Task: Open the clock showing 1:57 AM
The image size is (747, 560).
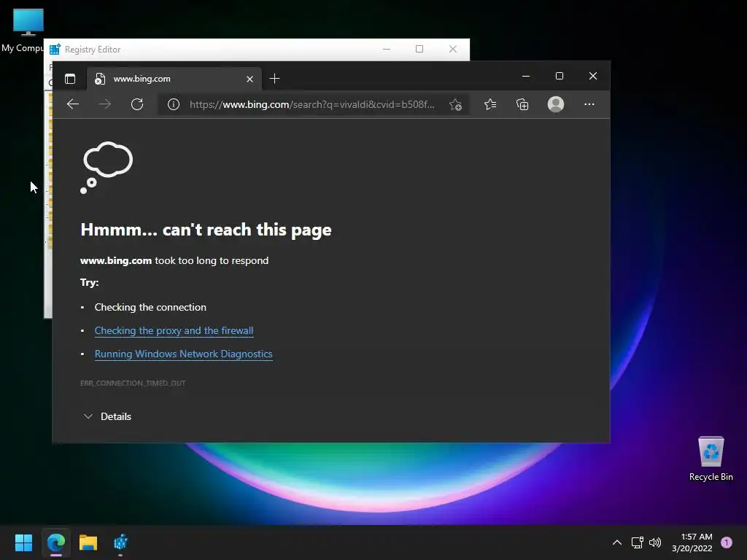Action: (x=692, y=542)
